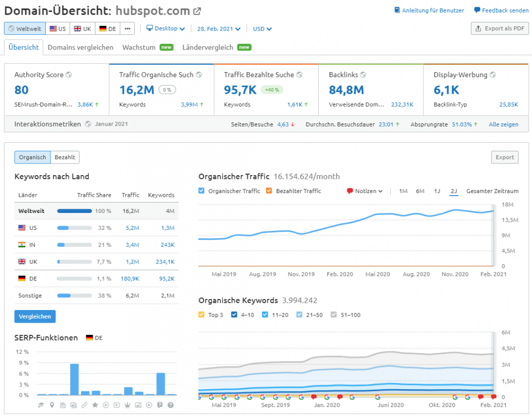
Task: Open more databases ellipsis menu
Action: [127, 28]
